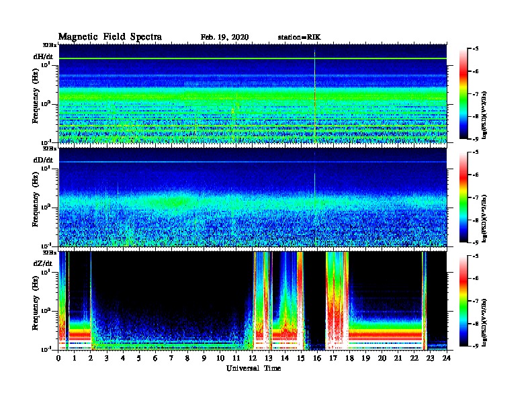
Task: Click the "Magnetic Field Spectra" title
Action: point(110,37)
